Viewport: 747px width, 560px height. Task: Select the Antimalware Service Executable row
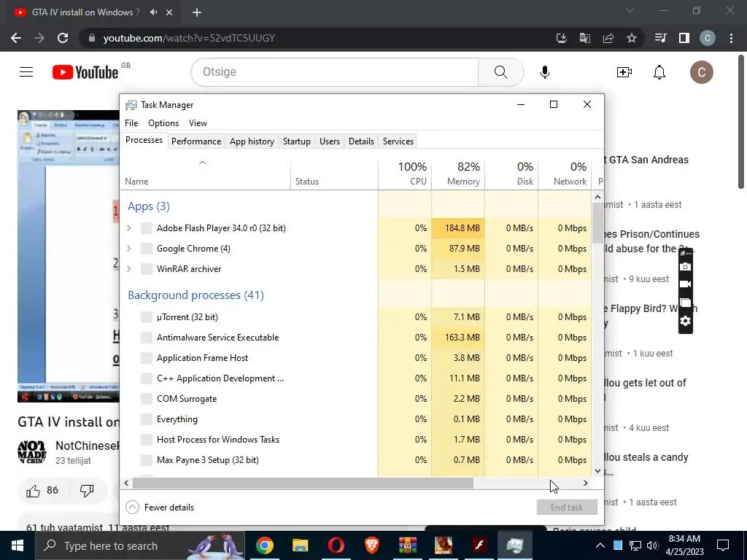click(355, 338)
